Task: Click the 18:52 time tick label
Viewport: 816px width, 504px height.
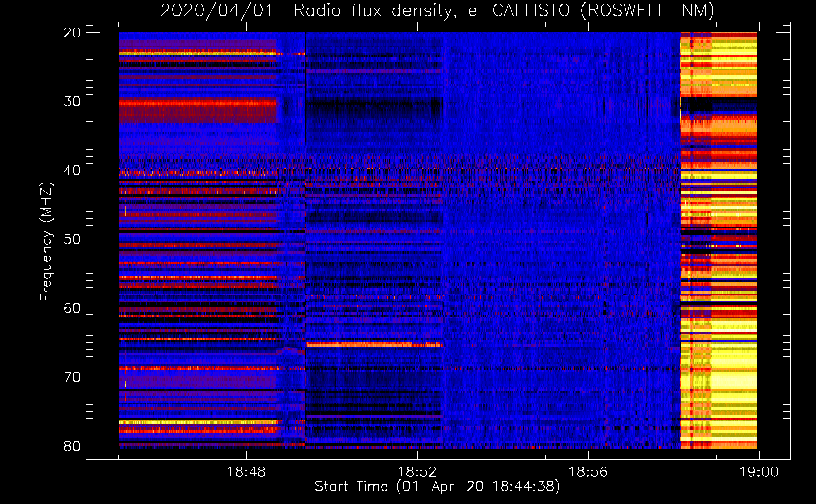Action: 417,472
